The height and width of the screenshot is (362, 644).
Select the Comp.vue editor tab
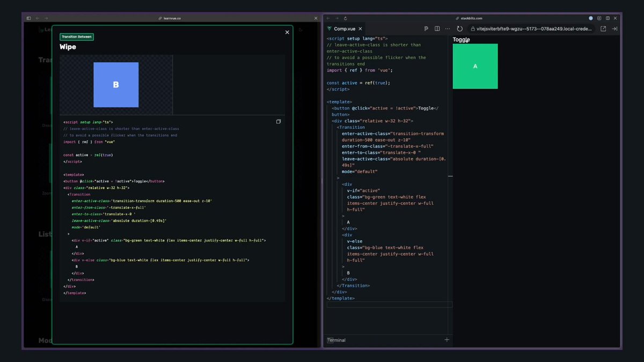coord(343,28)
